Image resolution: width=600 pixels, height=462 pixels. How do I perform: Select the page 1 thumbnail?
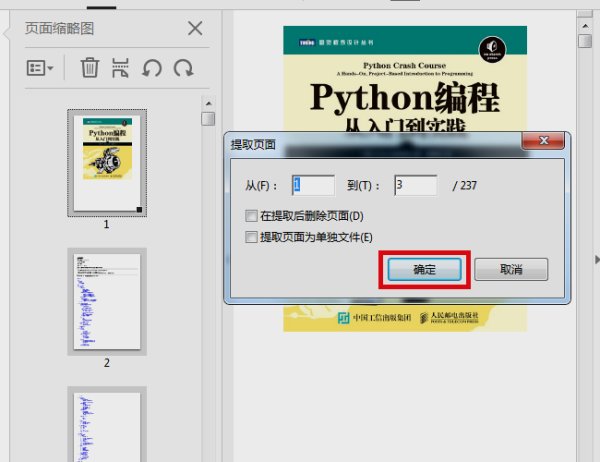pos(107,162)
